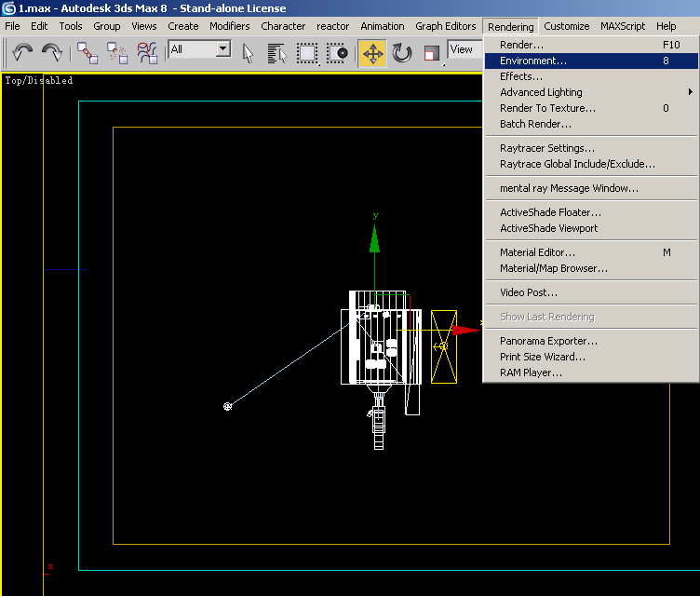
Task: Select the yellow X-shaped helper object
Action: [x=444, y=346]
